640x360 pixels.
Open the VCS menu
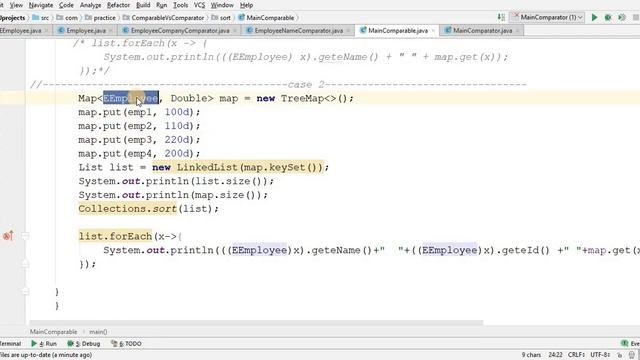tap(199, 5)
